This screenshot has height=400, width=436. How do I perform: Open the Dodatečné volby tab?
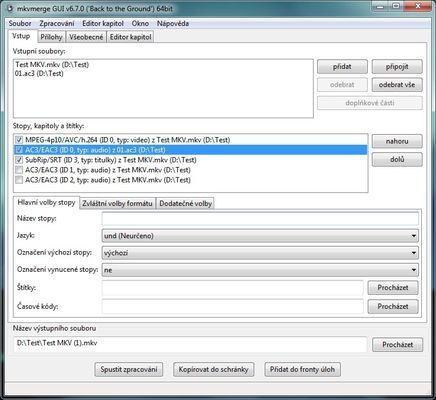[x=185, y=204]
